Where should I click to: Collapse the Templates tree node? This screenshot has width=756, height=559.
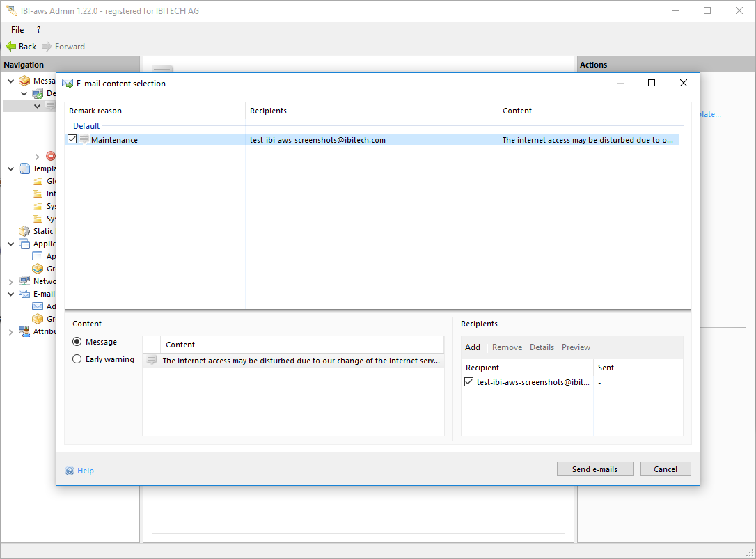(x=10, y=168)
